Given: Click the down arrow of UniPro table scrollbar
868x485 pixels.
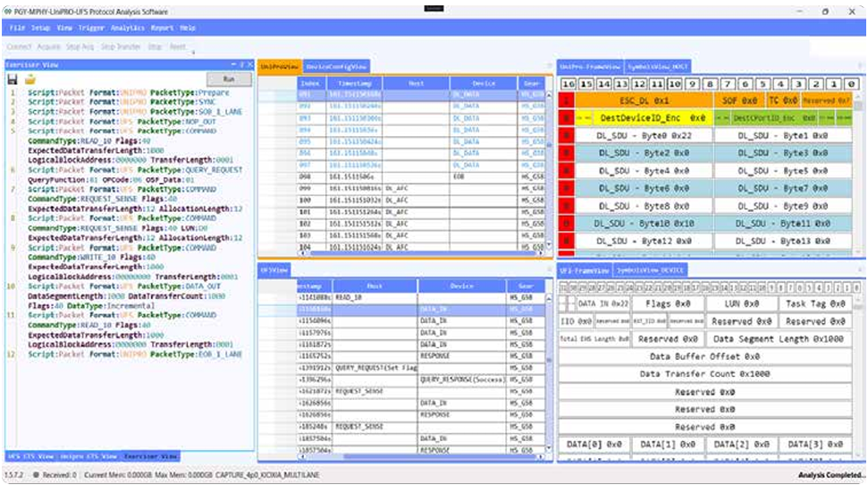Looking at the screenshot, I should [549, 244].
